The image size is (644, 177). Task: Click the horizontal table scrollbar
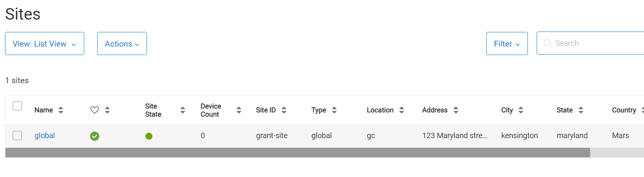point(297,153)
